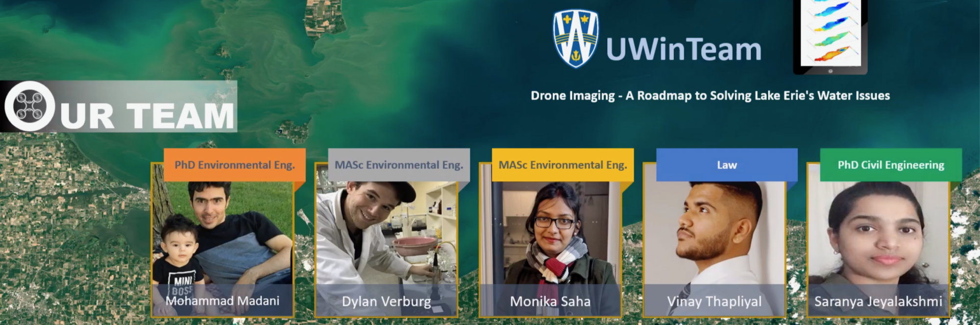Select the blue Law tab
980x325 pixels.
pos(727,165)
